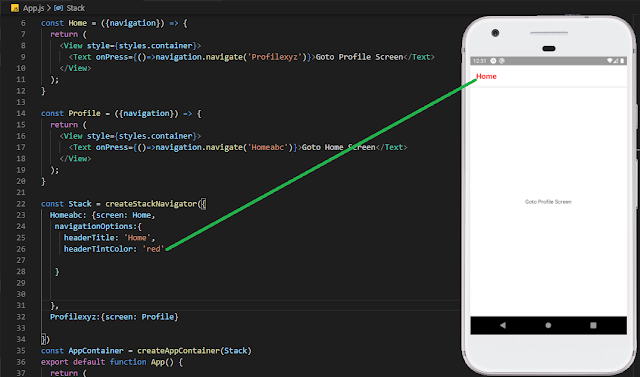This screenshot has width=640, height=377.
Task: Click the Stack symbol icon in breadcrumb
Action: 59,8
